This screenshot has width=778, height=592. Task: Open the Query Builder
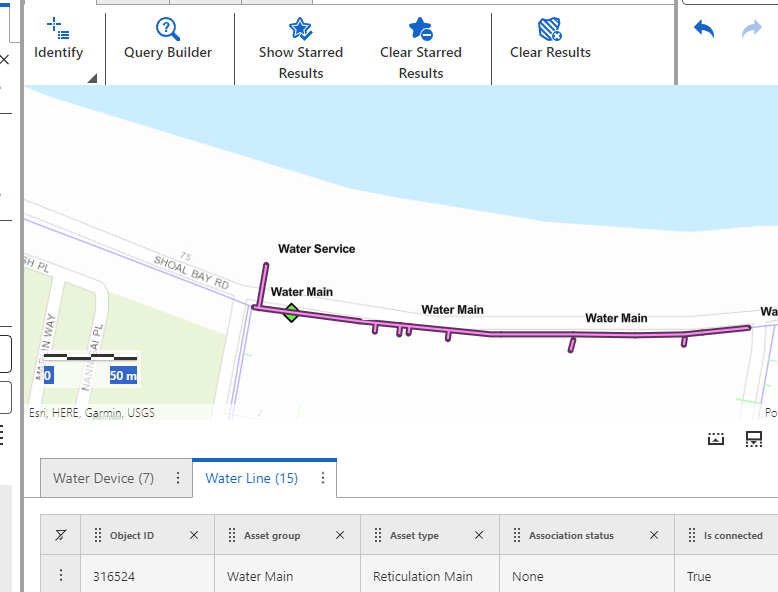[x=168, y=40]
